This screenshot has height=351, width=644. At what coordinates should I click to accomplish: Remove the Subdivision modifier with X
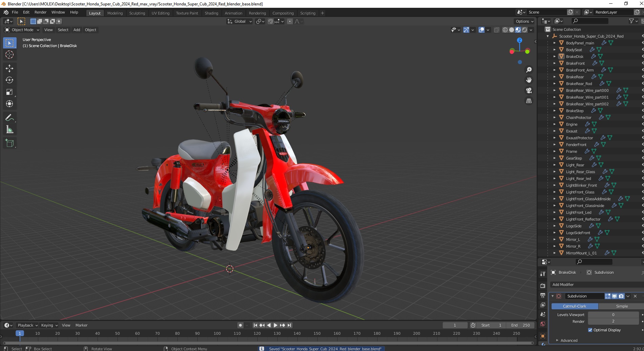(x=635, y=296)
